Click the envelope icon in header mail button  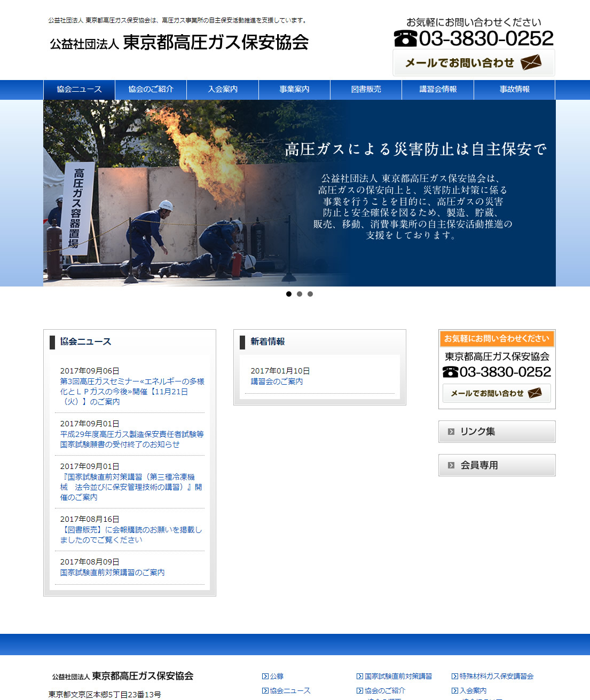point(531,62)
